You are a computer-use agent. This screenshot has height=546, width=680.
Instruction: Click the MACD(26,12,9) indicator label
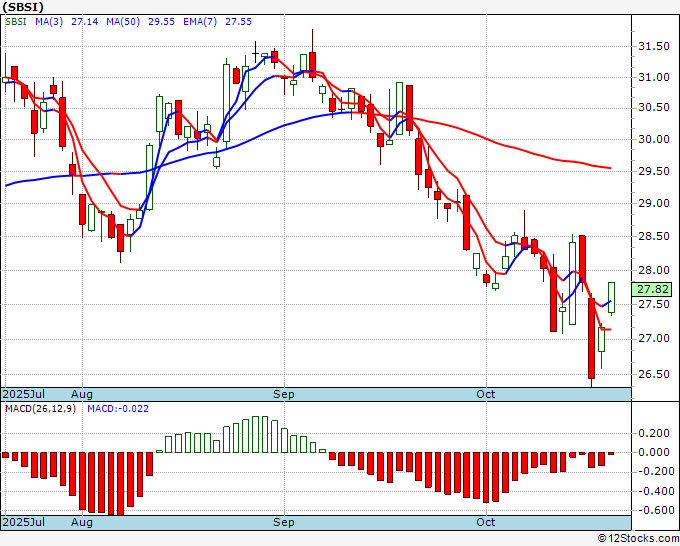(40, 409)
